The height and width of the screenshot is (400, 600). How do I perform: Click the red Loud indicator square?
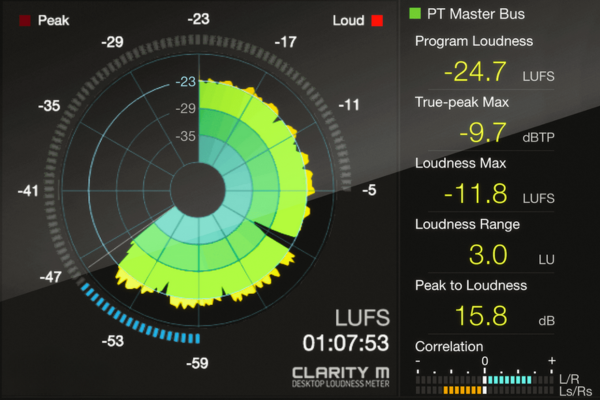pyautogui.click(x=377, y=20)
